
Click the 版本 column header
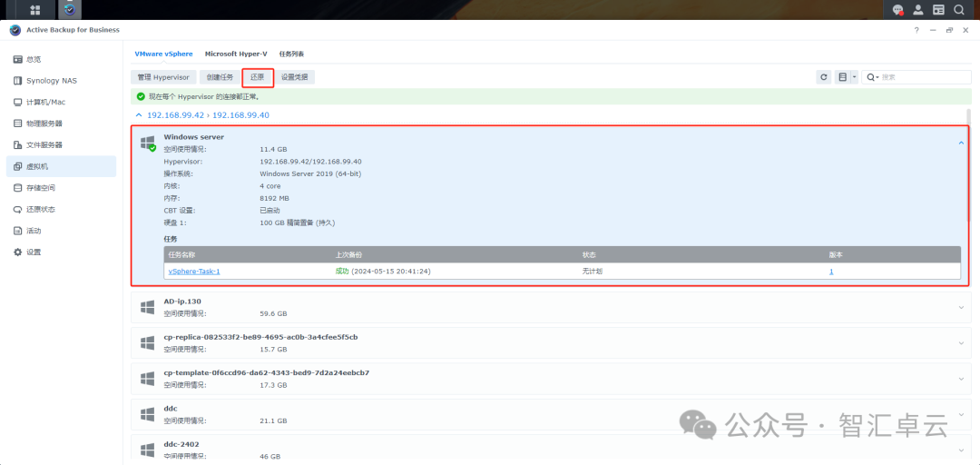point(836,254)
